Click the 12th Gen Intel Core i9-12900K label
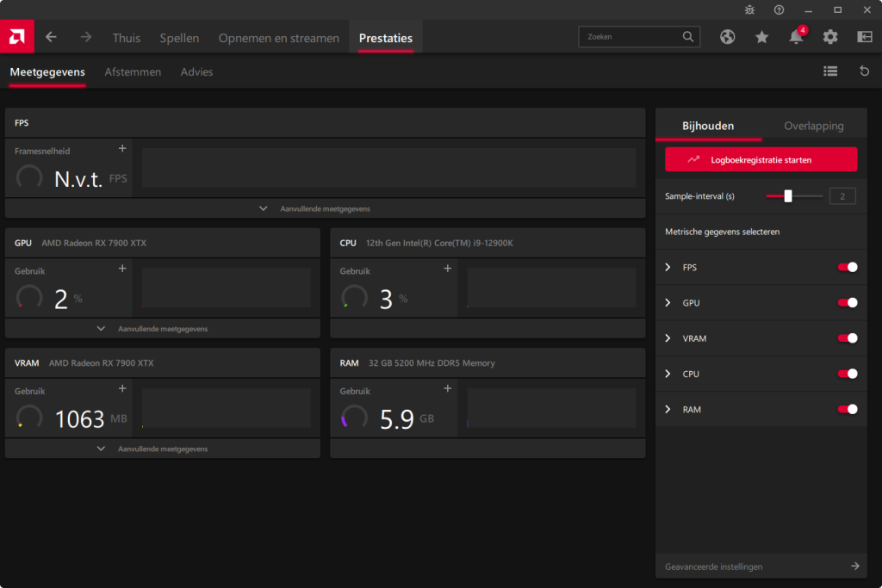 (x=439, y=243)
